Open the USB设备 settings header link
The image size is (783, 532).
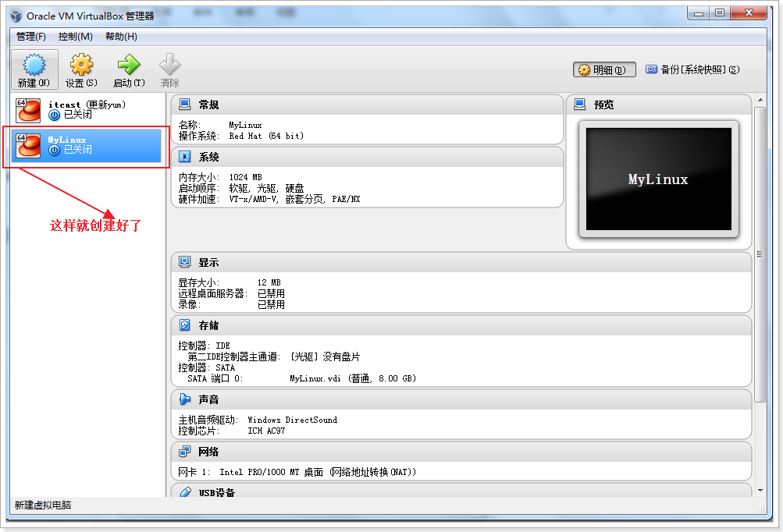tap(217, 492)
